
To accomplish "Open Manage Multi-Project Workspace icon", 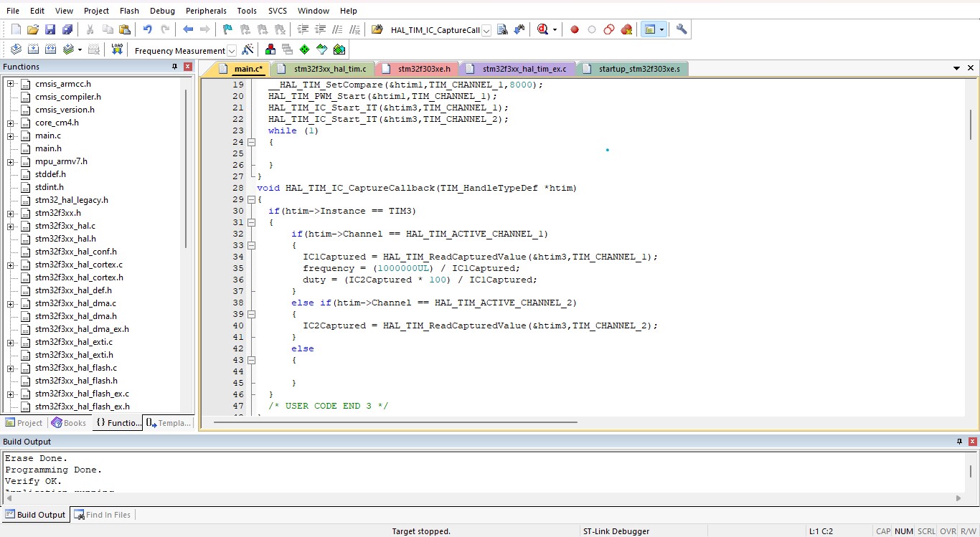I will click(x=288, y=49).
